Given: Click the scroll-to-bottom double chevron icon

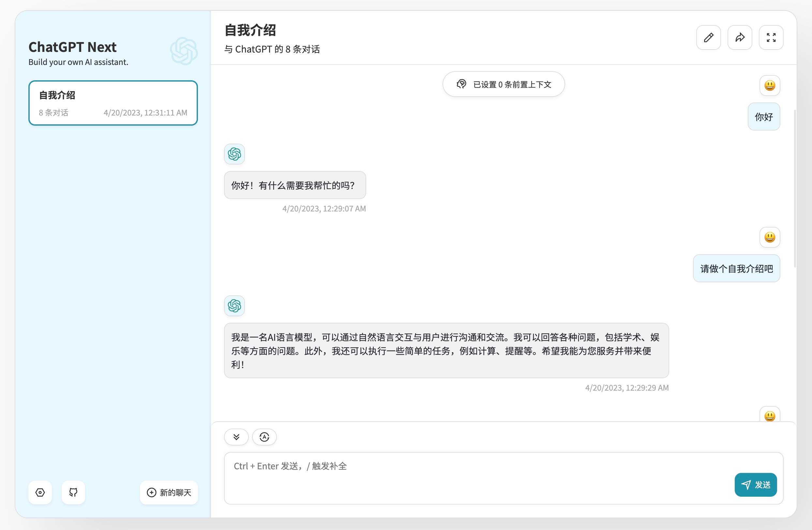Looking at the screenshot, I should click(x=236, y=437).
